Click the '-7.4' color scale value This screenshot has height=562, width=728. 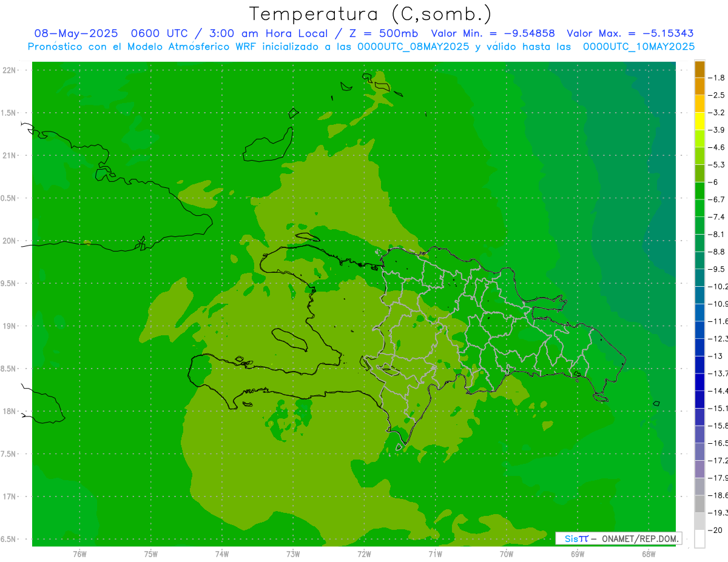pyautogui.click(x=717, y=217)
